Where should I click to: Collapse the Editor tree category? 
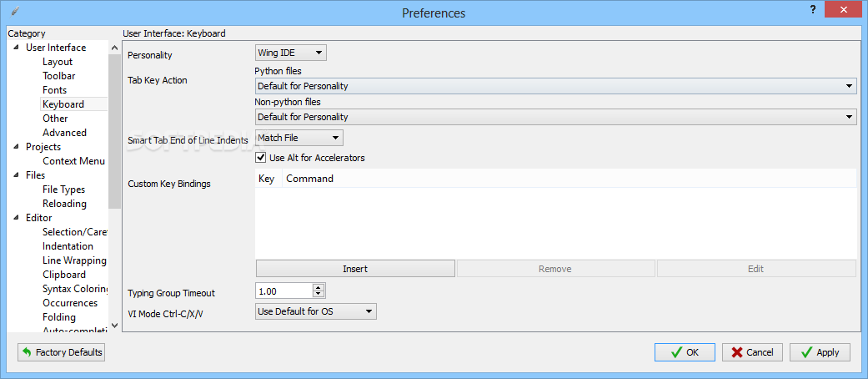pyautogui.click(x=16, y=218)
